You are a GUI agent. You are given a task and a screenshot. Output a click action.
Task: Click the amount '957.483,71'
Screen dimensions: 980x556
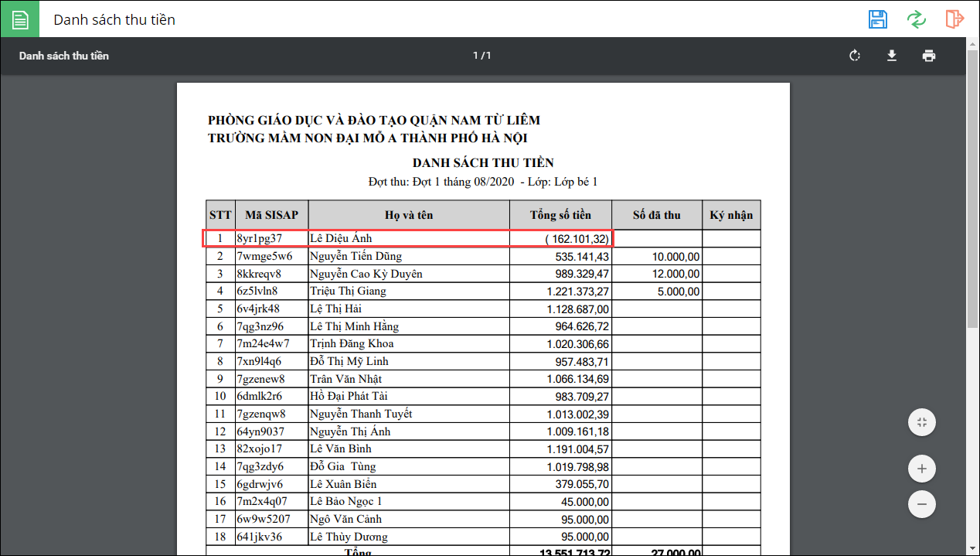[582, 361]
